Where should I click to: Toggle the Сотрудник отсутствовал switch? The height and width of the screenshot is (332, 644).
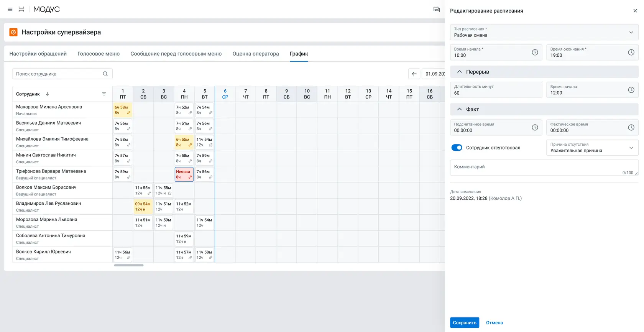[457, 148]
